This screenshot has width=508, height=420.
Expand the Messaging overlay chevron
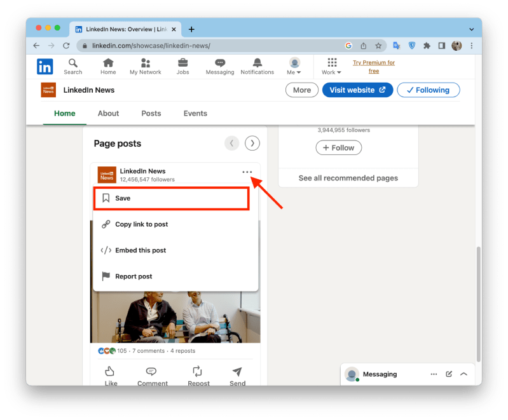(x=463, y=374)
